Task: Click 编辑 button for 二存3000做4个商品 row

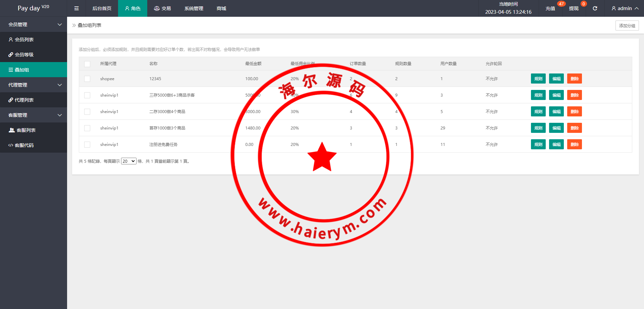Action: (x=556, y=112)
